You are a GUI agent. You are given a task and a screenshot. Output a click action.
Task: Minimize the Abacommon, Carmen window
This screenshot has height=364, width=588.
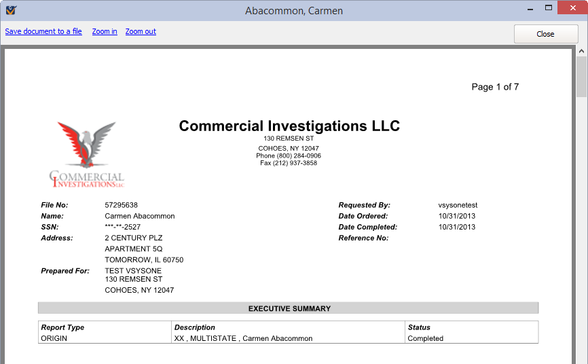530,9
